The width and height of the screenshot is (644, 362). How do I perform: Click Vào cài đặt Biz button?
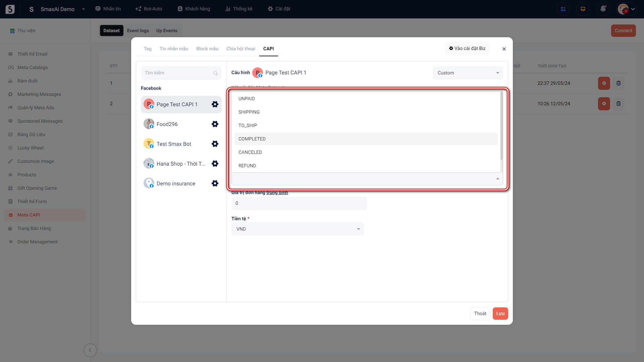tap(467, 48)
